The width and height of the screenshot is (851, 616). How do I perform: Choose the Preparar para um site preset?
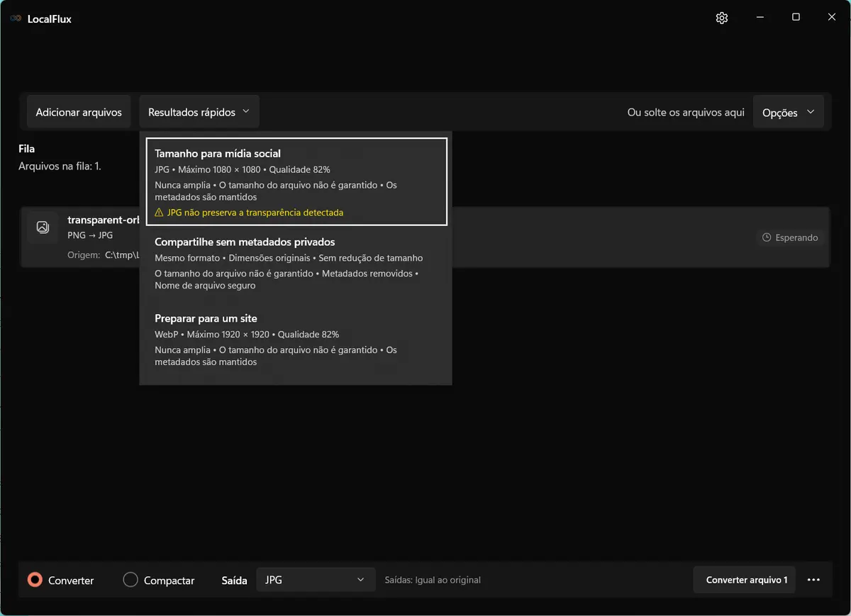coord(296,340)
